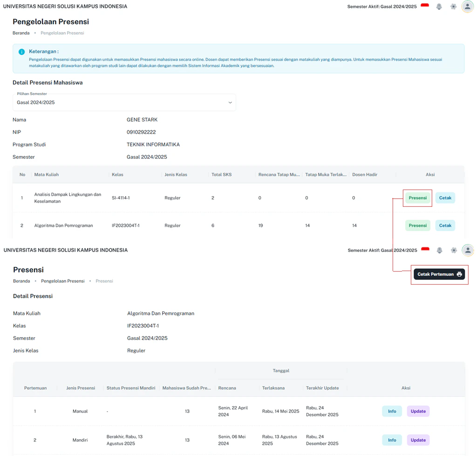476x456 pixels.
Task: Click the Cetak Pertemuan button
Action: coord(439,274)
